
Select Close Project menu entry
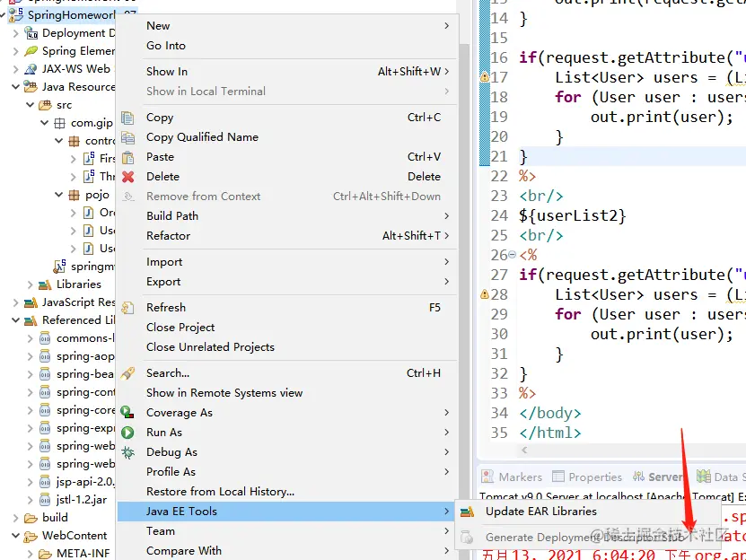287,328
